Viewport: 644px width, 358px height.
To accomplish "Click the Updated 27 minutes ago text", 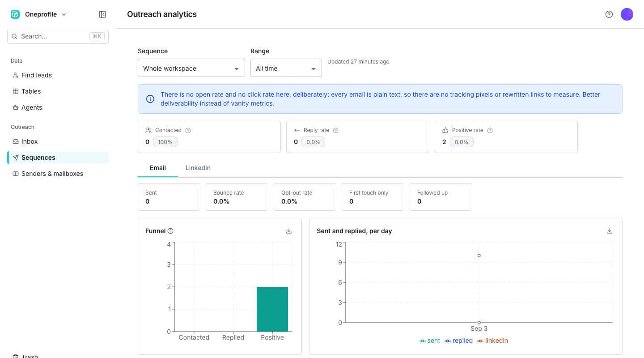I will pyautogui.click(x=358, y=62).
